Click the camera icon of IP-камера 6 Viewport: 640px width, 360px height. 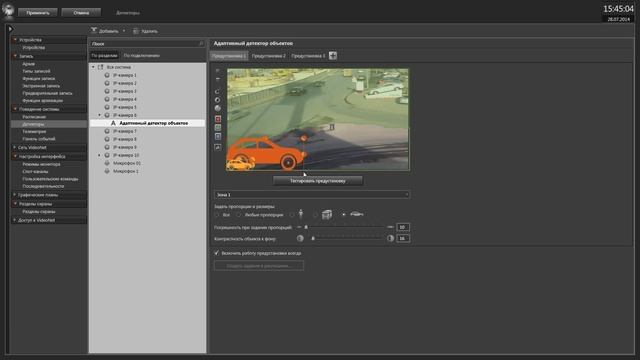point(107,115)
